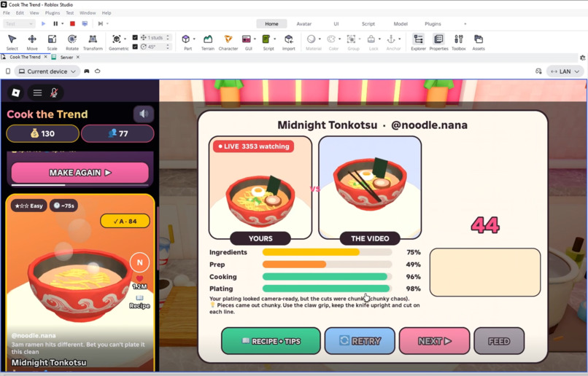Click the Ingredients score bar
Image resolution: width=588 pixels, height=376 pixels.
[x=327, y=252]
